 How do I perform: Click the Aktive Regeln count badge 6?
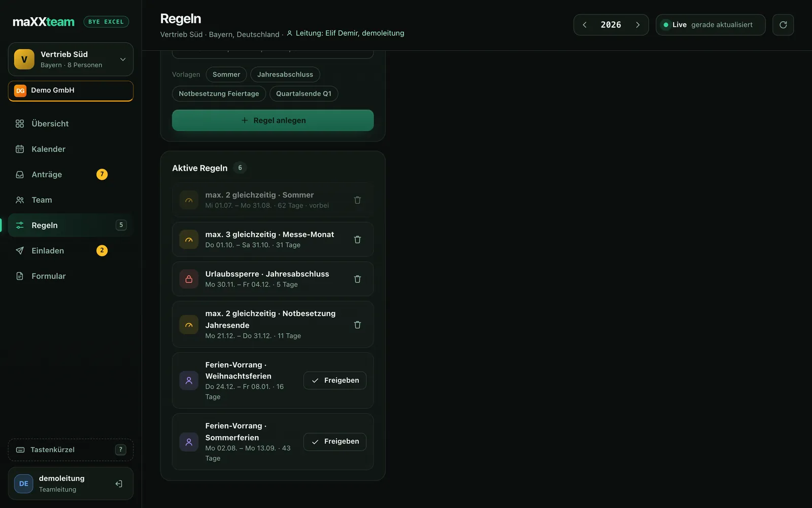click(240, 168)
